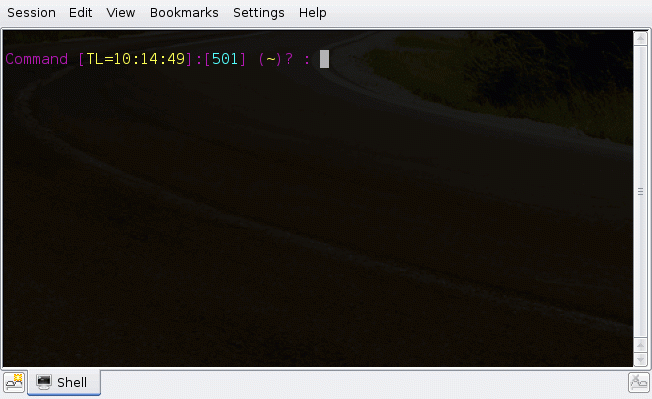This screenshot has height=399, width=652.
Task: Expand the Settings menu
Action: pos(259,13)
